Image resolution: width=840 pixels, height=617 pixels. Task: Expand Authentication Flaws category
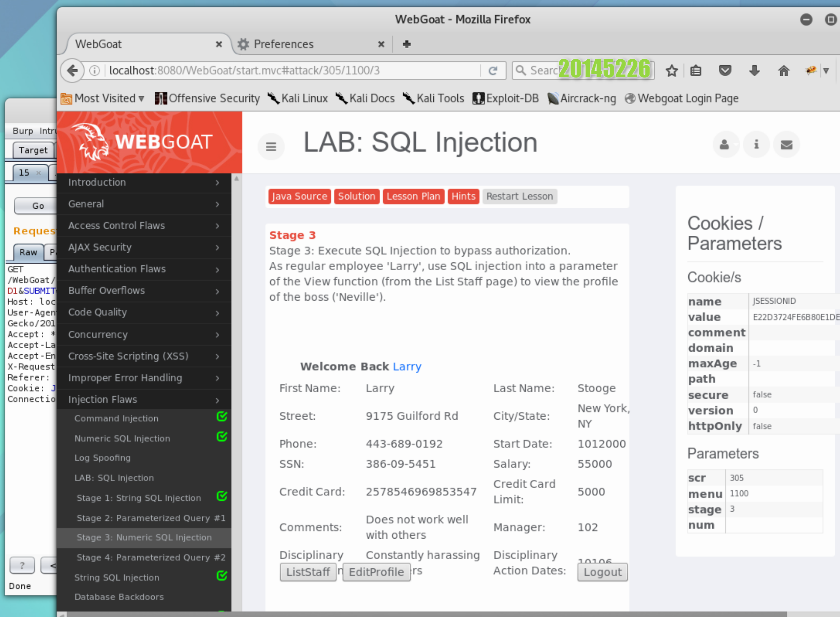[x=144, y=269]
